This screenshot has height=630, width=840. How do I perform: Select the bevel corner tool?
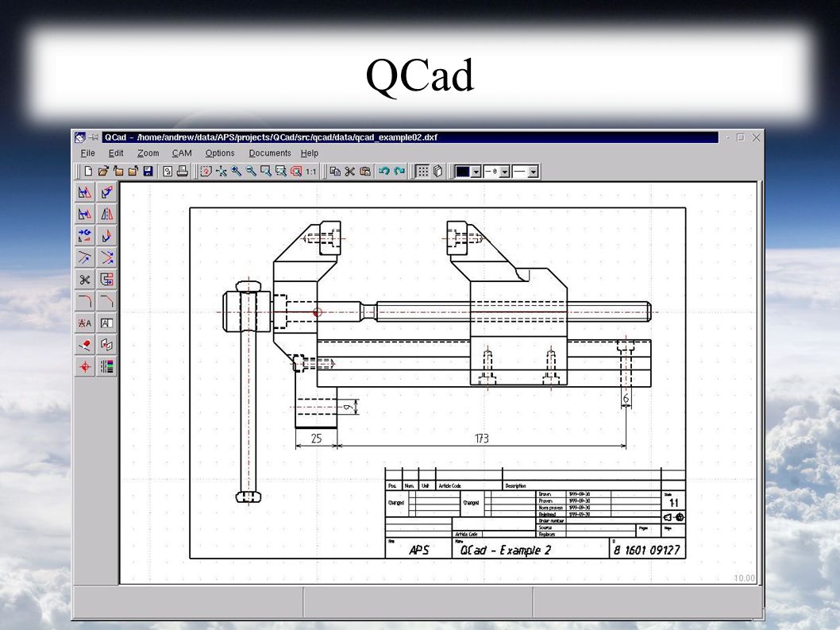pyautogui.click(x=106, y=301)
